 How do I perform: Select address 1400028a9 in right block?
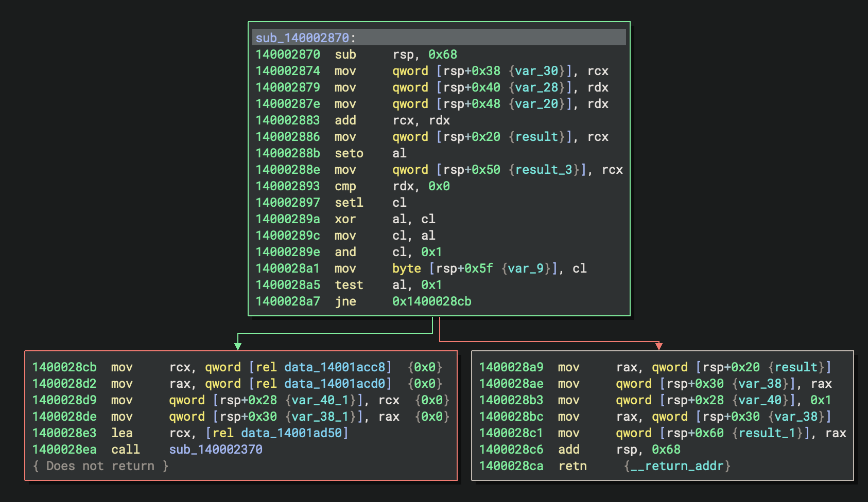(x=511, y=367)
